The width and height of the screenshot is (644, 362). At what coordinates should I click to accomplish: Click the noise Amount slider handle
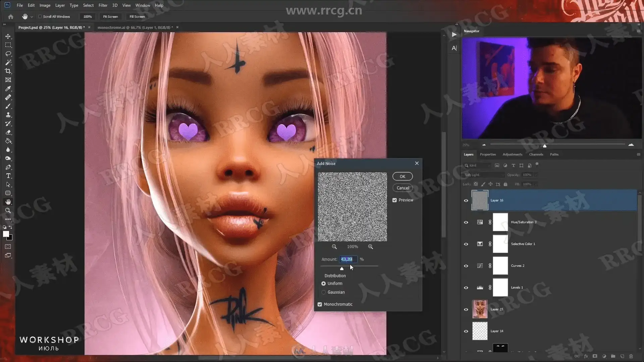pyautogui.click(x=342, y=268)
